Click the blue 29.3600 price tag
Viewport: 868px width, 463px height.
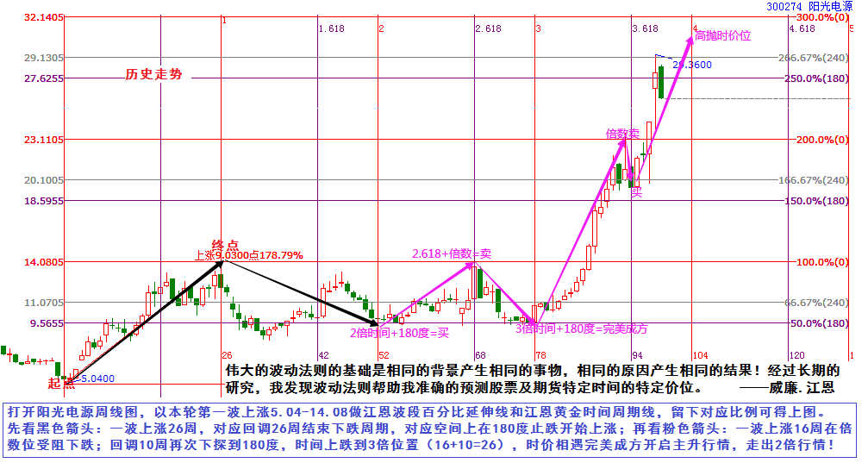691,65
